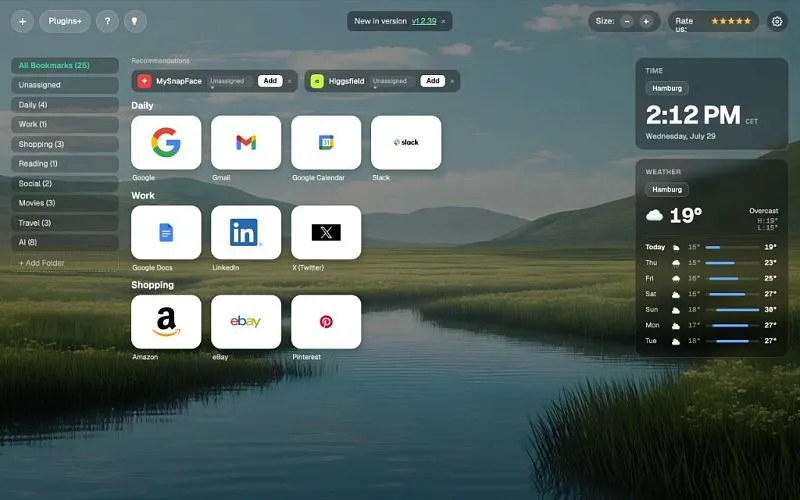Change the Hamburg city in Weather widget
The width and height of the screenshot is (800, 500).
click(667, 189)
